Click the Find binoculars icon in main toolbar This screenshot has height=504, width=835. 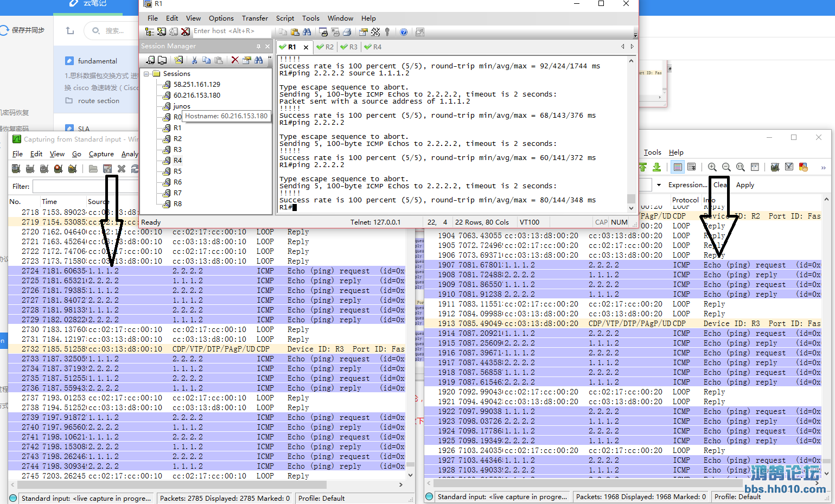[307, 32]
